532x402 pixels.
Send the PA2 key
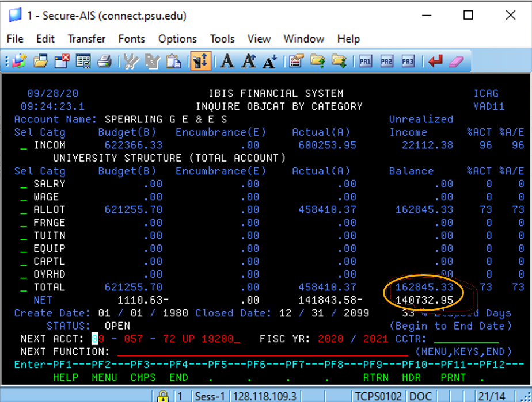click(386, 61)
